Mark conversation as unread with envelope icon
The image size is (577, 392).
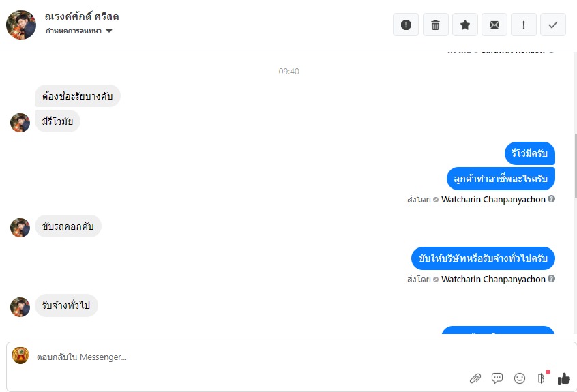[494, 25]
